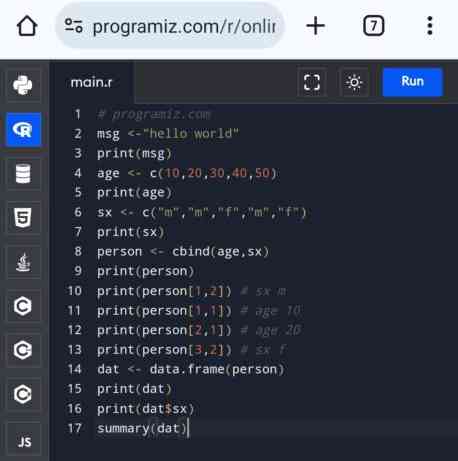Show the open tabs switcher
Screen dimensions: 458x461
click(373, 26)
